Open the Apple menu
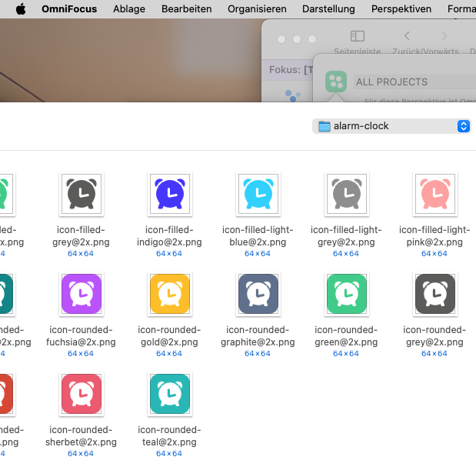Image resolution: width=476 pixels, height=470 pixels. [21, 9]
